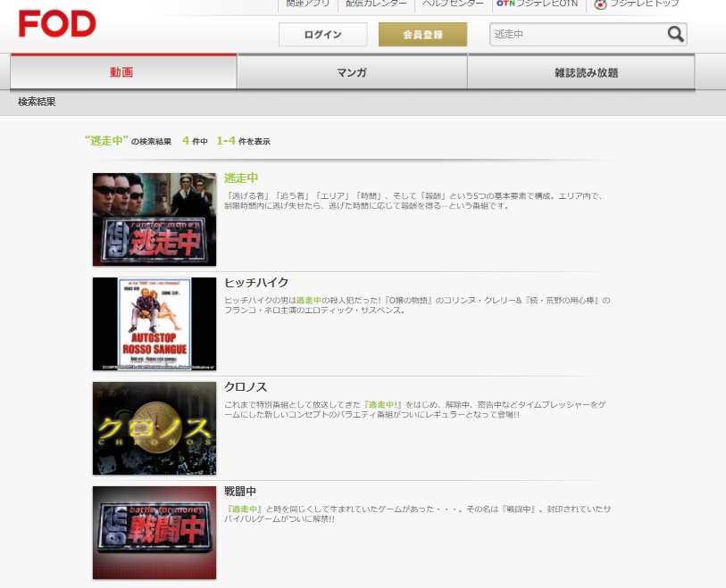Viewport: 726px width, 588px height.
Task: Click the 1-4 件を表示 count text
Action: 243,141
